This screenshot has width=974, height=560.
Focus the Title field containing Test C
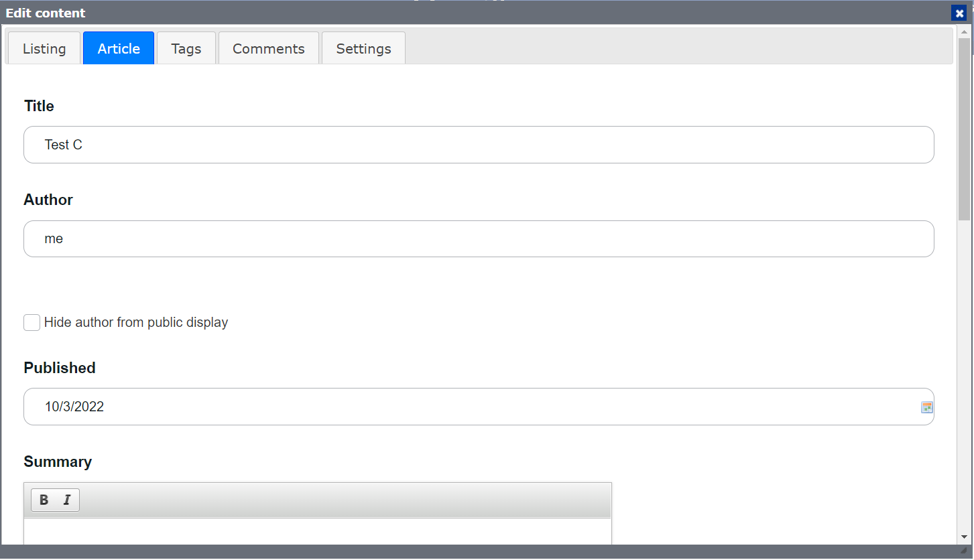click(479, 145)
